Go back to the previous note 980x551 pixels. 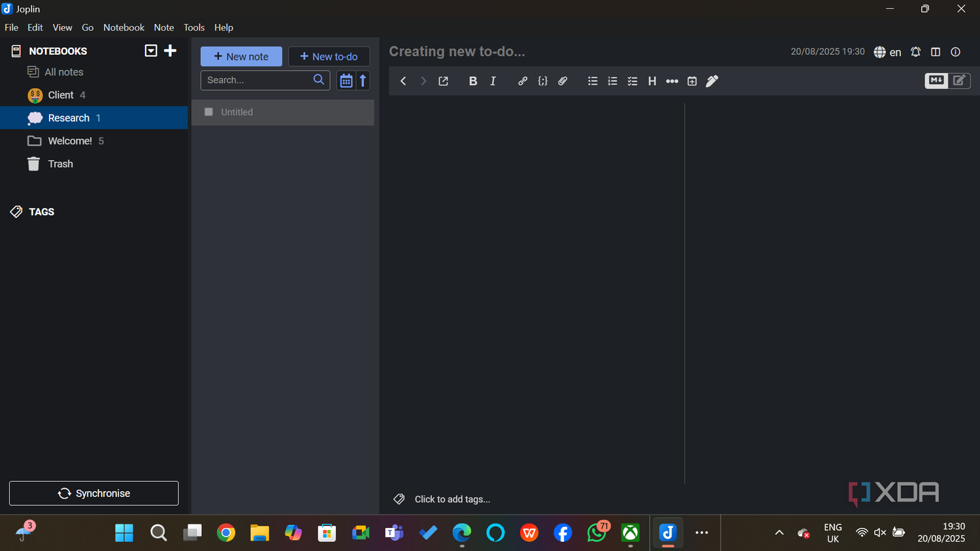tap(403, 81)
